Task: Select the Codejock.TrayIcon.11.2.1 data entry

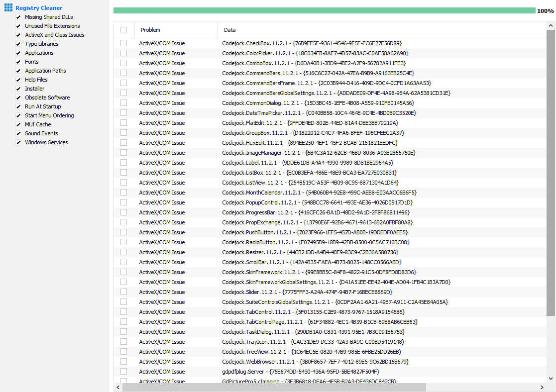Action: 313,342
